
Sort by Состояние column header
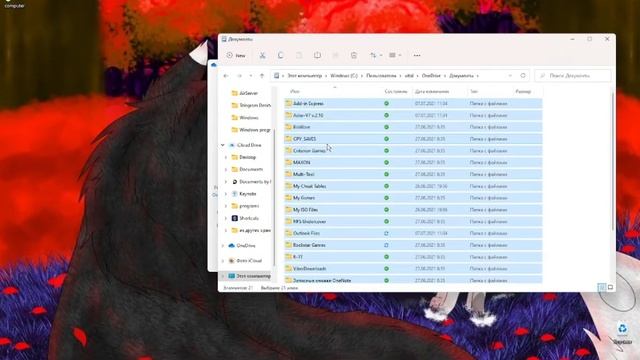[x=396, y=91]
